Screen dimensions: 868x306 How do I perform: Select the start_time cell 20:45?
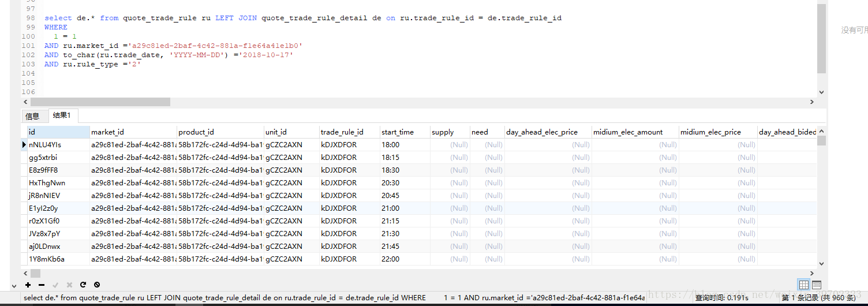[405, 195]
